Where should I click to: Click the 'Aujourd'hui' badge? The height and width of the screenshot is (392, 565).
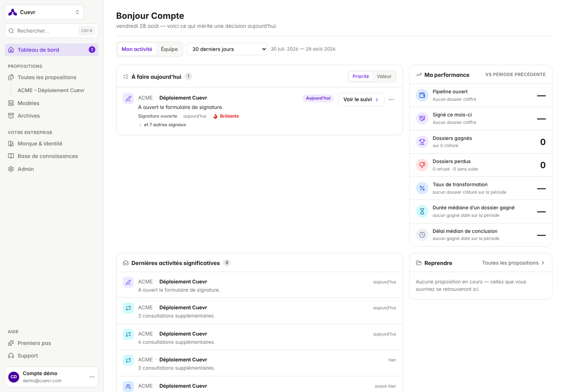pyautogui.click(x=318, y=98)
